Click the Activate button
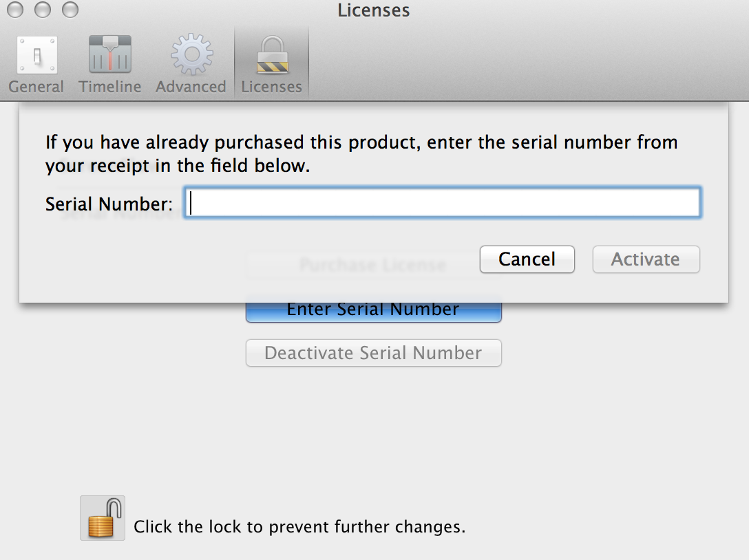This screenshot has width=749, height=560. coord(646,259)
